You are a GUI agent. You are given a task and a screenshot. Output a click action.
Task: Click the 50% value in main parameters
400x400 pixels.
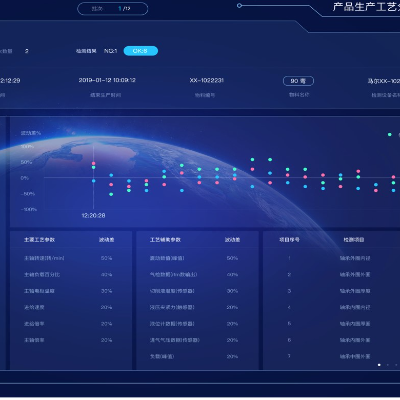point(106,258)
